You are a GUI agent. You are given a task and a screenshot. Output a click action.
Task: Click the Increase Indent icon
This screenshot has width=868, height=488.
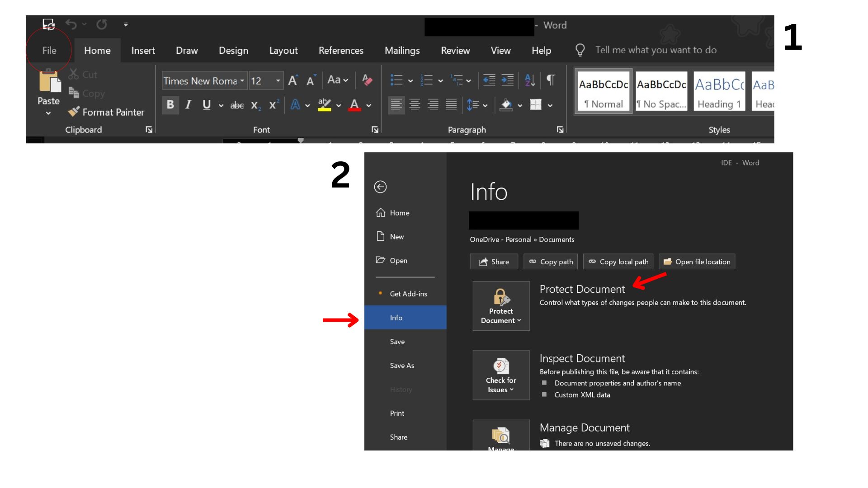pyautogui.click(x=507, y=80)
